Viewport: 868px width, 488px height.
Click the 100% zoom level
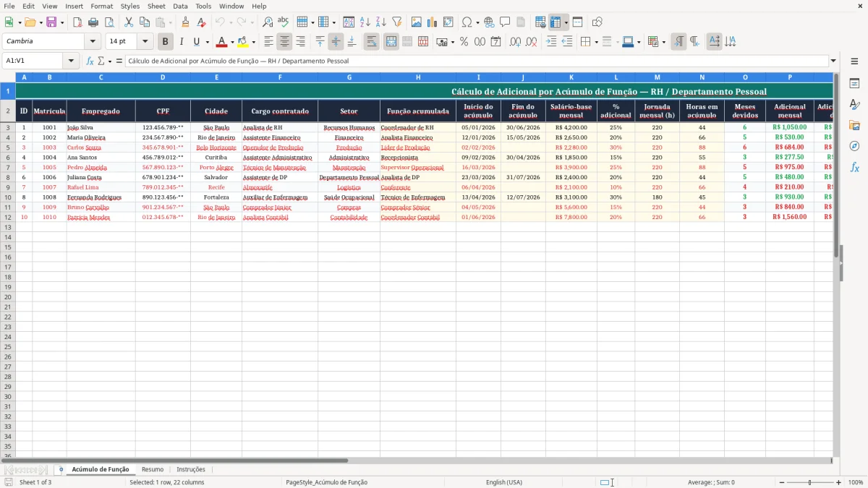click(x=856, y=482)
